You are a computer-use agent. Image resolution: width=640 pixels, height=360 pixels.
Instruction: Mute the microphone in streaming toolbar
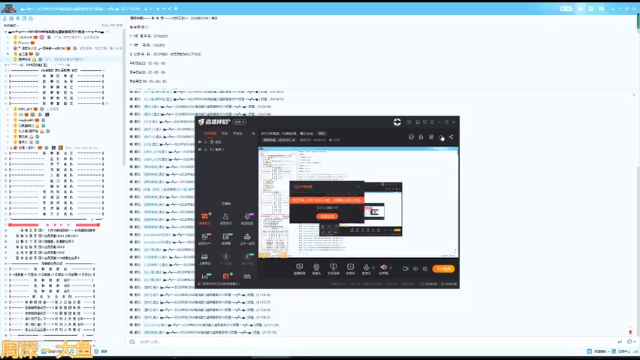tap(366, 267)
